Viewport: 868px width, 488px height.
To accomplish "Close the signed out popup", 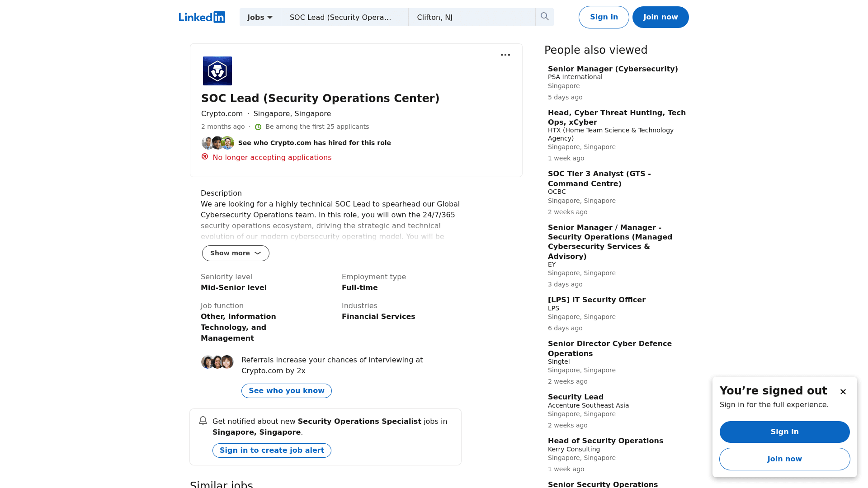I will pos(843,392).
